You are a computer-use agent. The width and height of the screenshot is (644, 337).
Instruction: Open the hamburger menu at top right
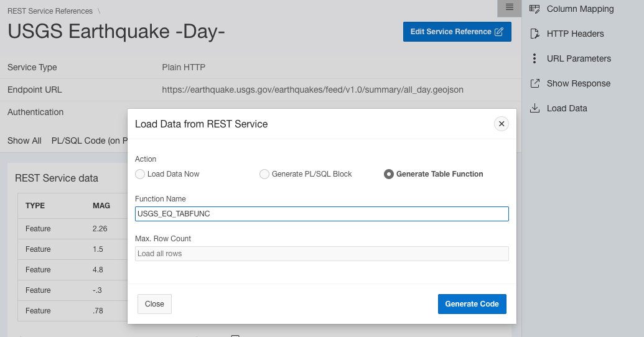coord(509,7)
